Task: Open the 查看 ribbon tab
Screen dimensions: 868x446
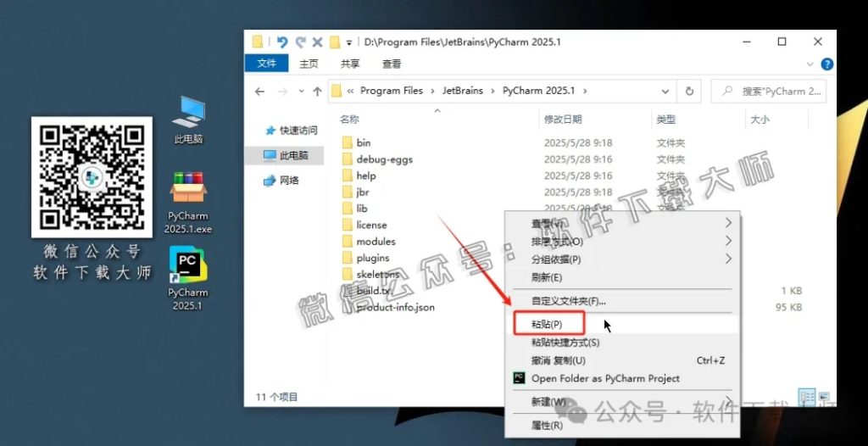Action: tap(392, 64)
